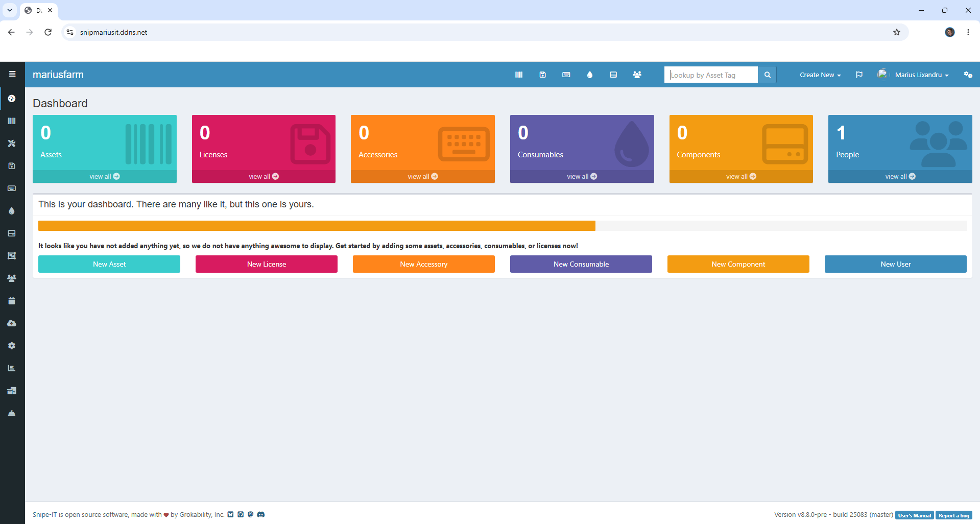Viewport: 980px width, 524px height.
Task: Open the alerts flag icon
Action: 859,75
